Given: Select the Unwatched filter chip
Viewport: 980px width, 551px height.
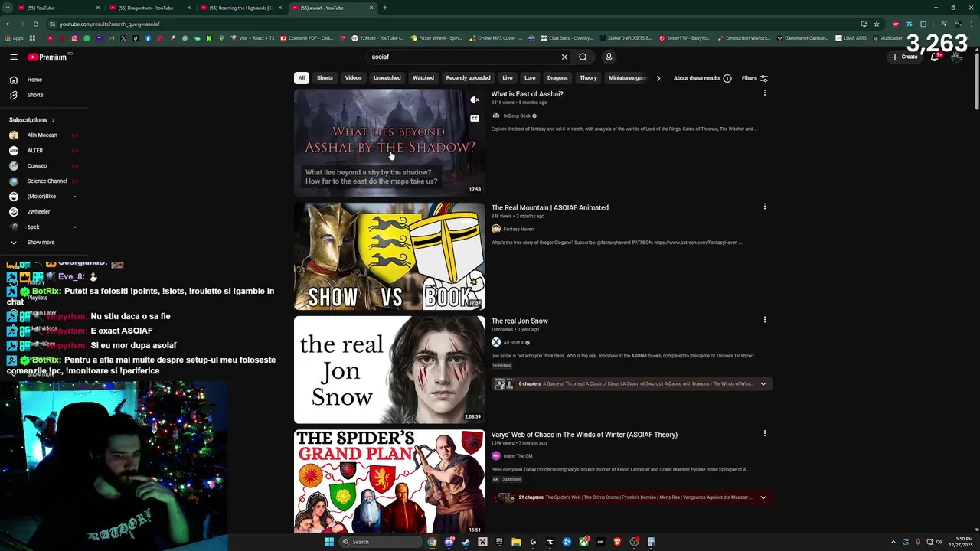Looking at the screenshot, I should point(387,78).
